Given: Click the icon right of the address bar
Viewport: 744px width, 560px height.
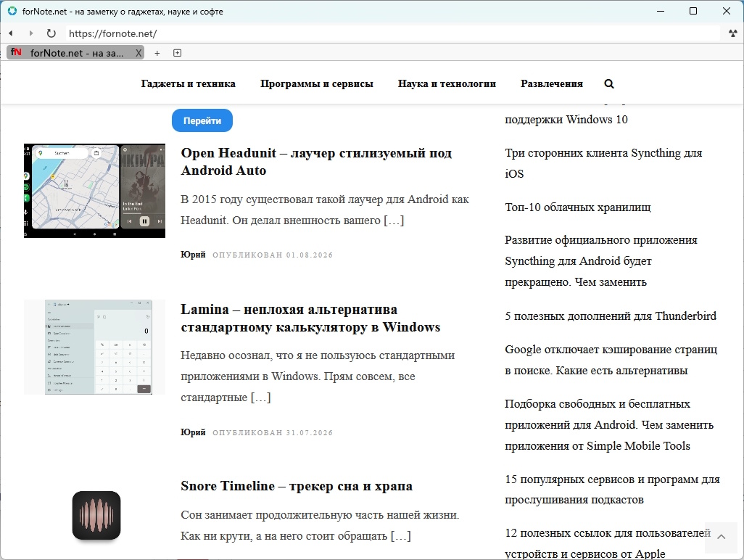Looking at the screenshot, I should point(732,33).
